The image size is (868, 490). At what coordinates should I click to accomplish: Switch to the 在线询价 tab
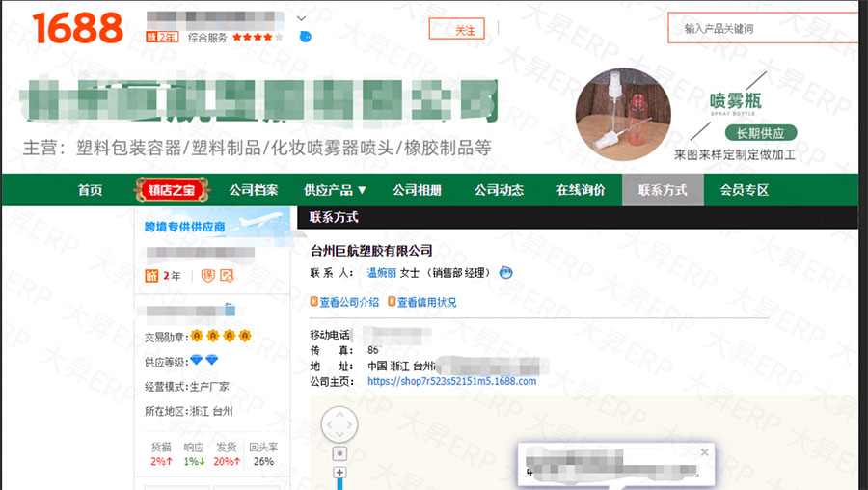(581, 190)
